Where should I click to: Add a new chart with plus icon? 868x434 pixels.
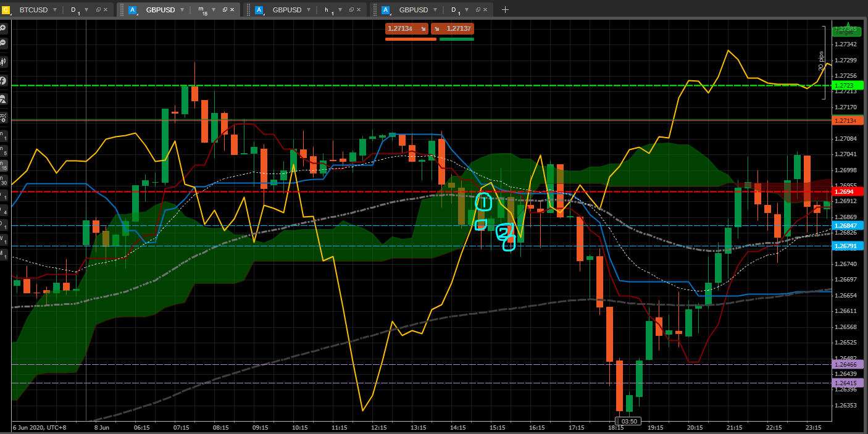click(x=505, y=10)
